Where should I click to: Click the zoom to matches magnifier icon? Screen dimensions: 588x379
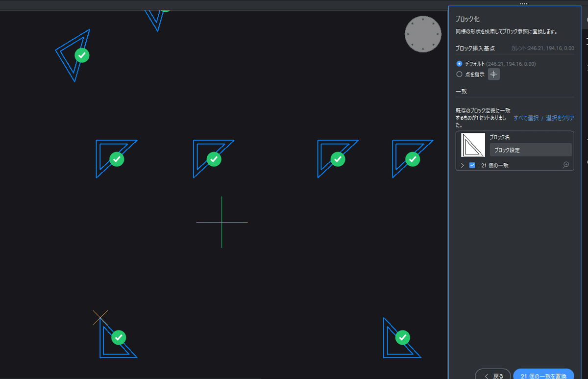click(566, 165)
